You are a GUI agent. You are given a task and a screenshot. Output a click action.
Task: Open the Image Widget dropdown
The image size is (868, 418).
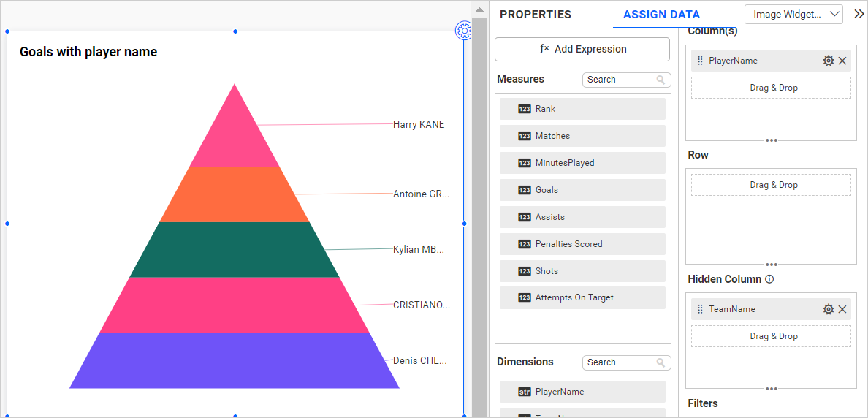coord(793,14)
